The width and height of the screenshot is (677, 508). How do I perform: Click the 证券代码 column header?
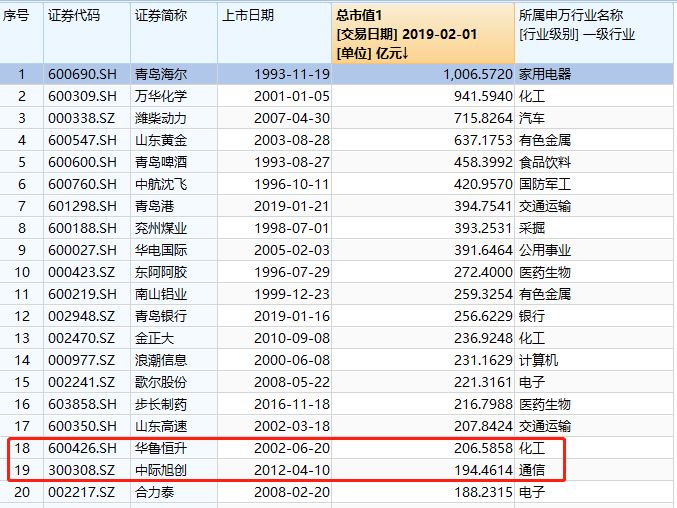pos(87,34)
